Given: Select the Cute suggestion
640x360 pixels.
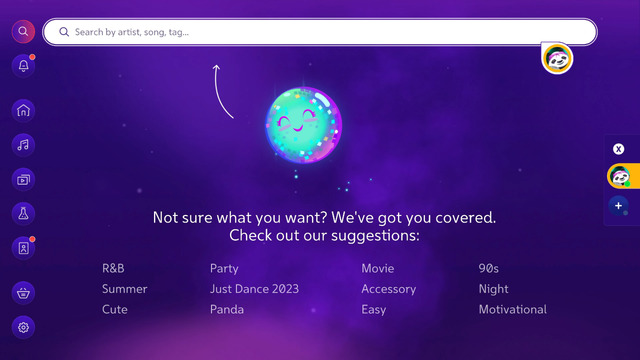Looking at the screenshot, I should [x=115, y=309].
